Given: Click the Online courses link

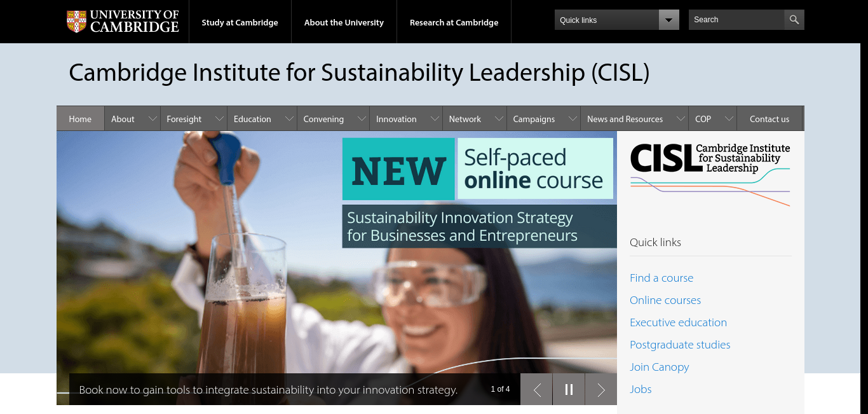Looking at the screenshot, I should [665, 300].
